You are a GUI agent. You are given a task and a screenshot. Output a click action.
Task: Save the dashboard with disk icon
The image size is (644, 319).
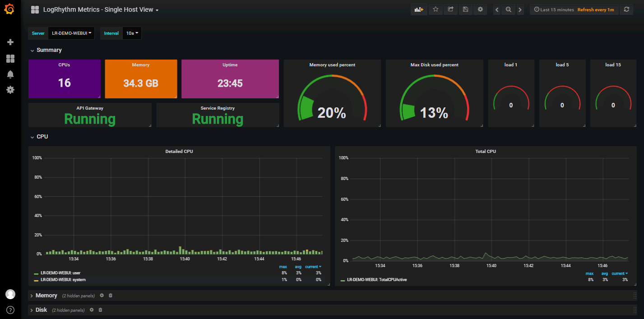coord(465,9)
